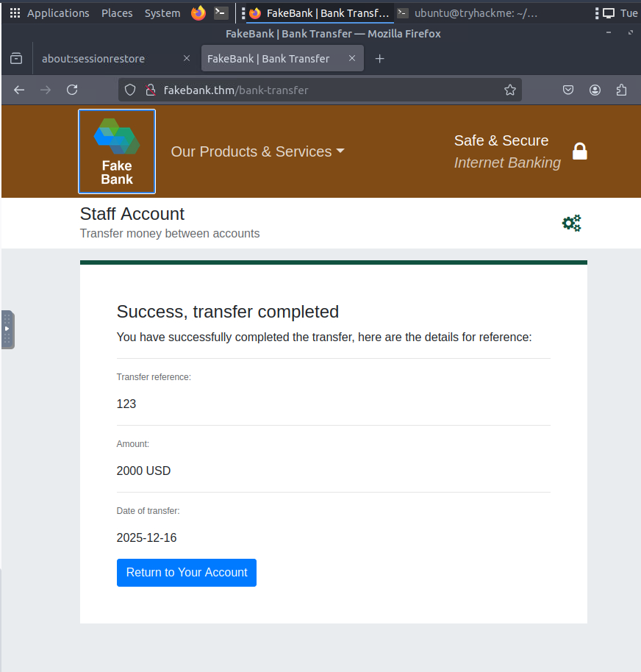Show site security shield information
Image resolution: width=641 pixels, height=672 pixels.
(x=130, y=90)
